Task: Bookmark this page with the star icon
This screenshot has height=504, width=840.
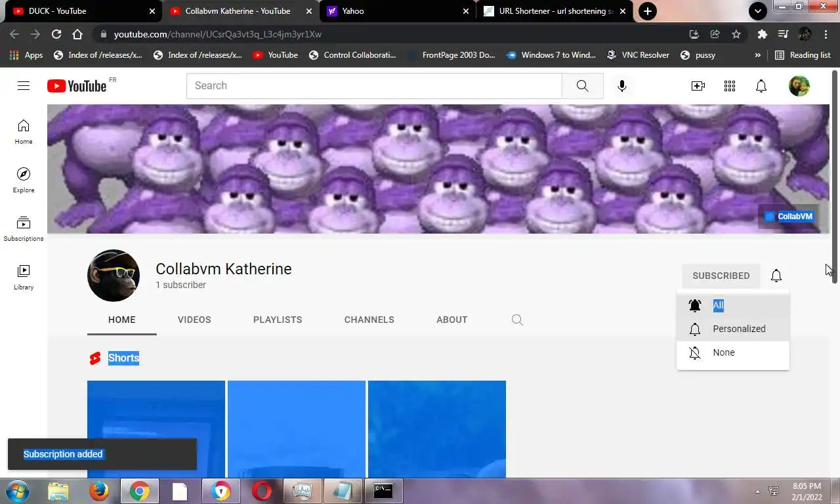Action: pos(736,34)
